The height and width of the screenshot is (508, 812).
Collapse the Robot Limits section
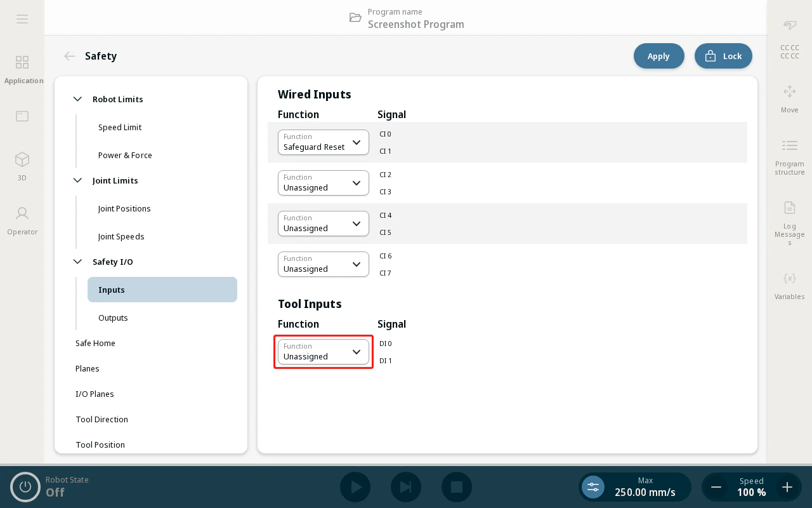77,99
